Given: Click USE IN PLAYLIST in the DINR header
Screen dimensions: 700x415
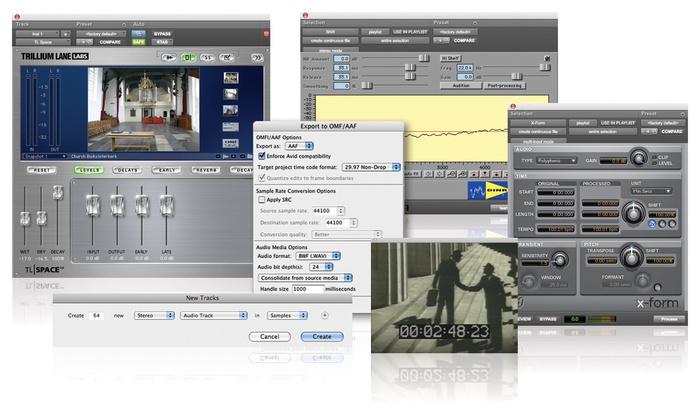Looking at the screenshot, I should coord(410,32).
